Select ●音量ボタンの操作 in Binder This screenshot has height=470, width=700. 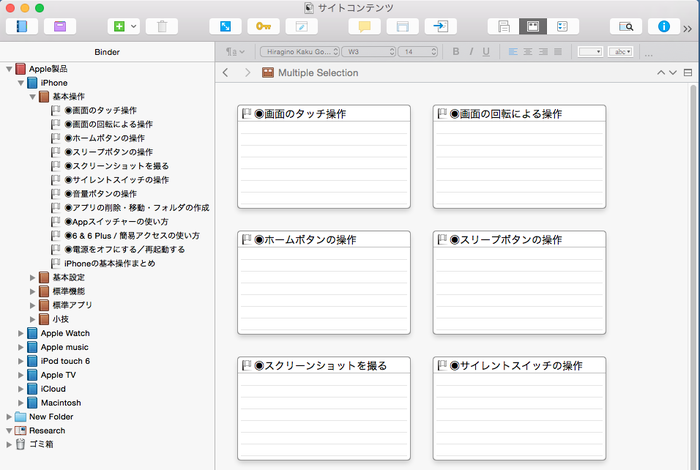100,194
